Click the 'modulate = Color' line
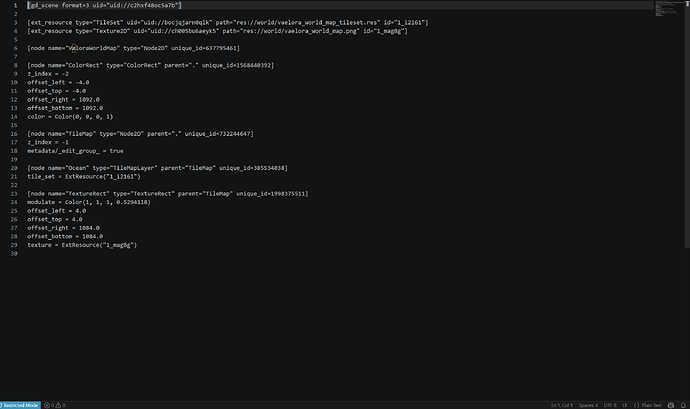This screenshot has height=409, width=690. point(89,202)
